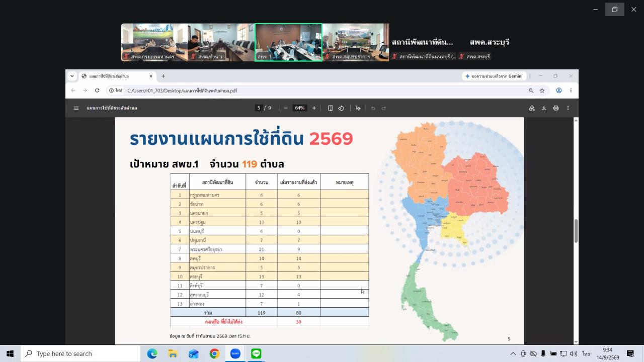Open Microsoft Edge from the taskbar
The image size is (644, 362).
(x=152, y=353)
